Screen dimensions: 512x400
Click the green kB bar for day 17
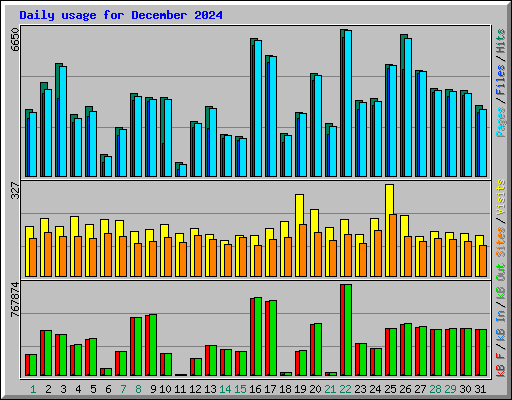(273, 338)
